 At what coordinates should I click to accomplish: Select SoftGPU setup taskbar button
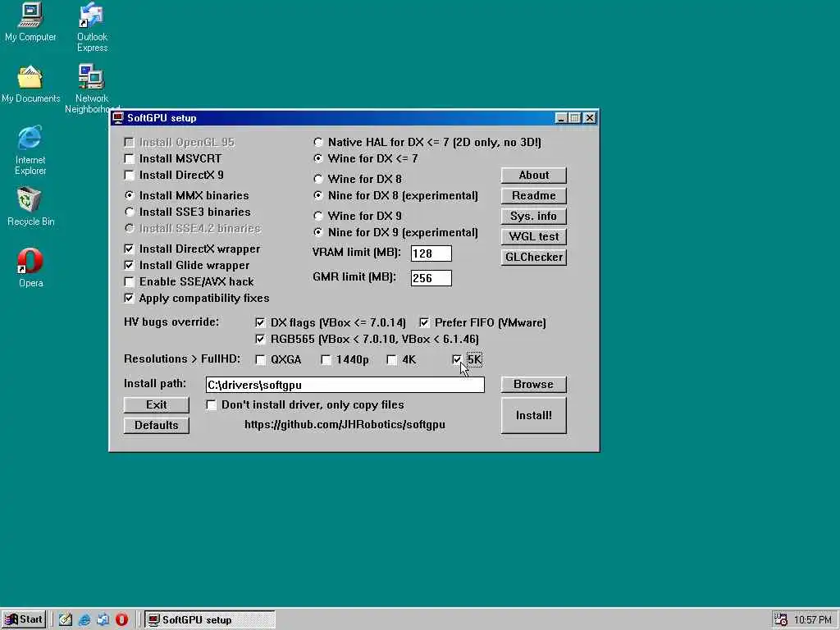tap(210, 620)
